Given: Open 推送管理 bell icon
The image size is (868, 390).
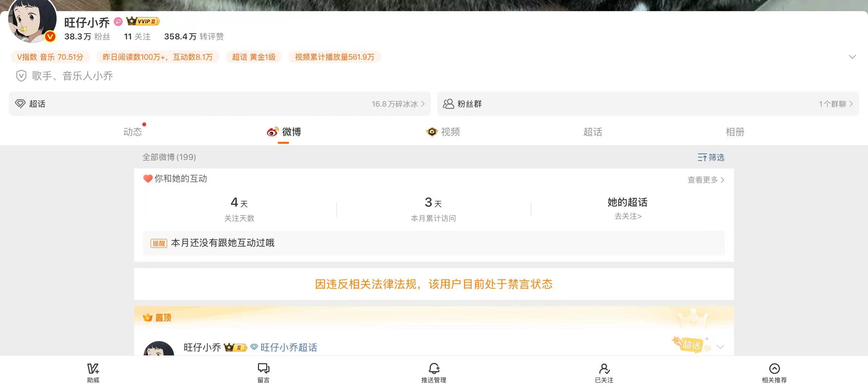Looking at the screenshot, I should click(x=434, y=369).
